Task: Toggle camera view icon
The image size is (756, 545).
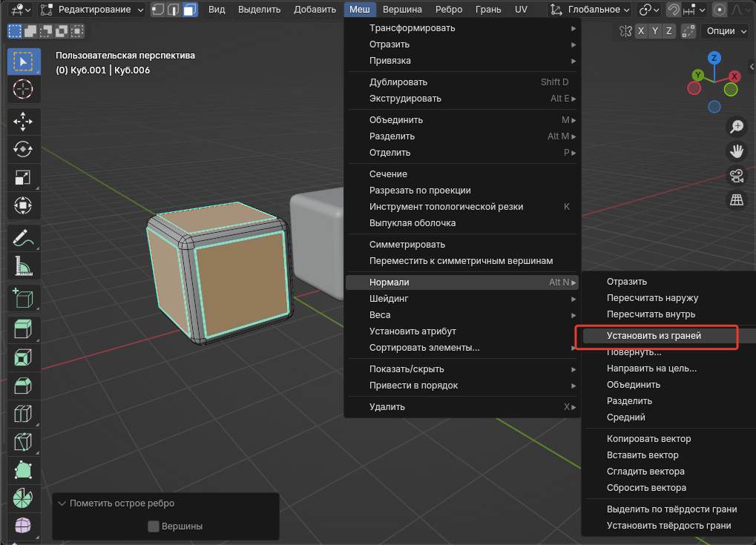Action: (x=736, y=176)
